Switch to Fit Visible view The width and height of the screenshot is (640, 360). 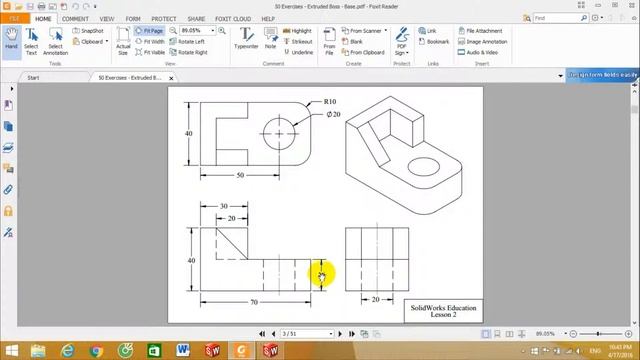pos(150,52)
